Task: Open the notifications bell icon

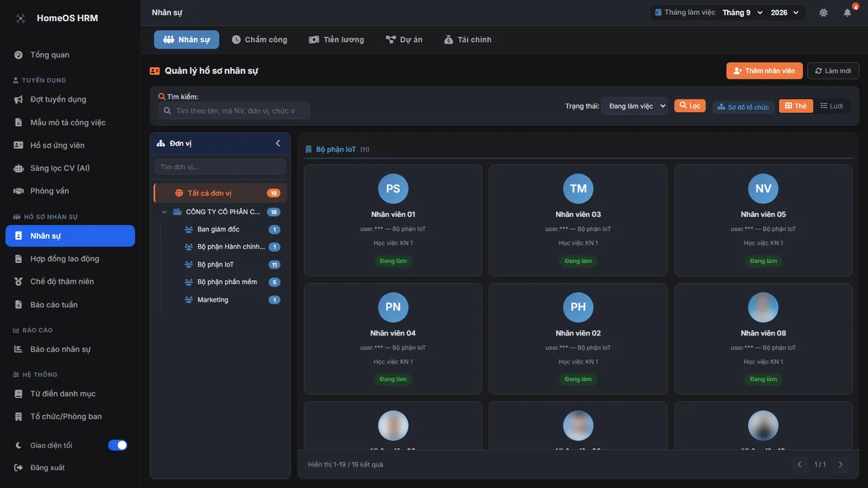Action: (x=847, y=13)
